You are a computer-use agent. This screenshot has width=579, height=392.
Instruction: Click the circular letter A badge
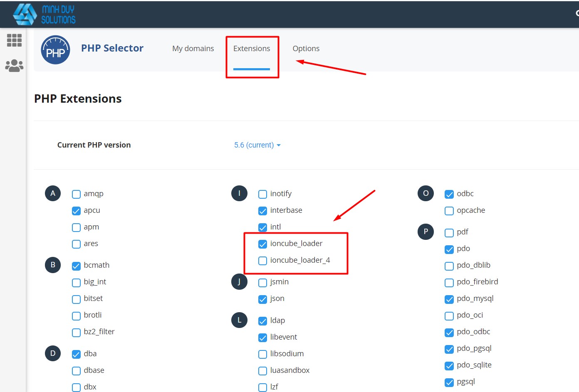(52, 193)
